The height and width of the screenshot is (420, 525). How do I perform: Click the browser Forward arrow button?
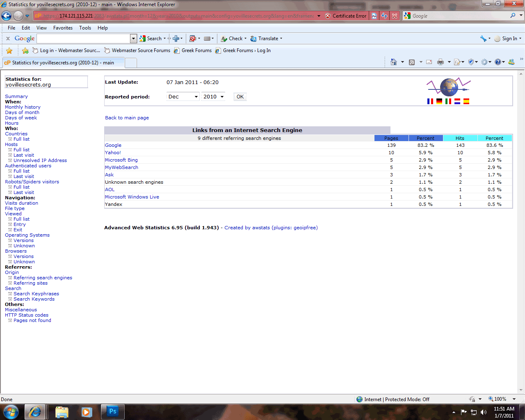[18, 16]
